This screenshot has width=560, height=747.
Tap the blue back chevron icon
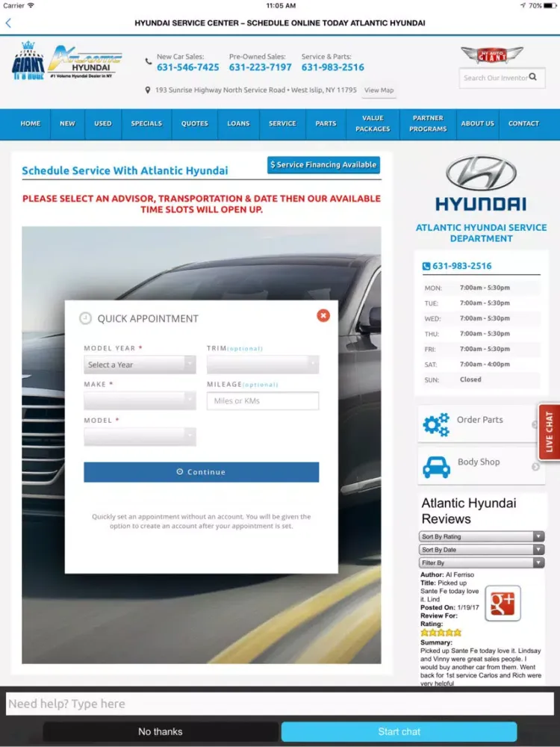click(x=8, y=23)
